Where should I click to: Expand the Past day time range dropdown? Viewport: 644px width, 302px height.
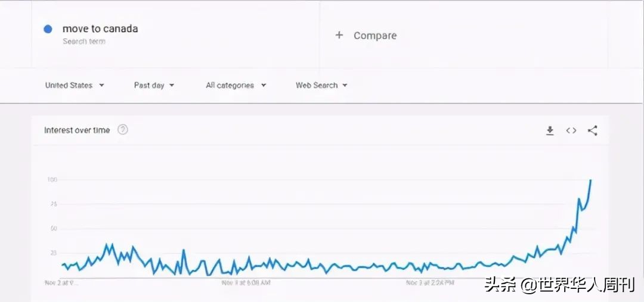(154, 85)
